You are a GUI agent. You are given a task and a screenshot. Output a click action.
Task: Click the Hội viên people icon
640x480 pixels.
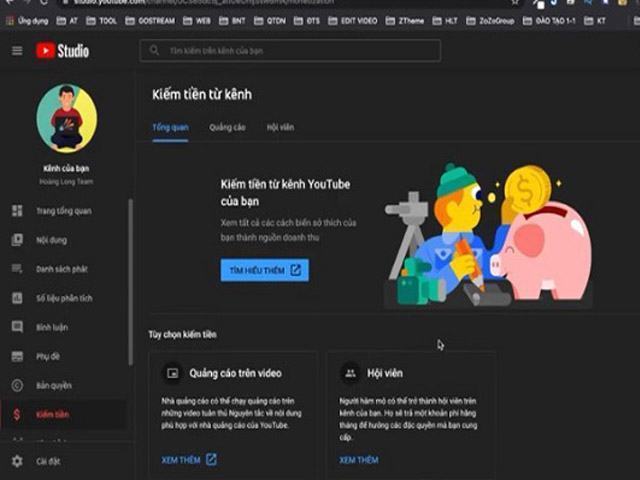pyautogui.click(x=350, y=373)
